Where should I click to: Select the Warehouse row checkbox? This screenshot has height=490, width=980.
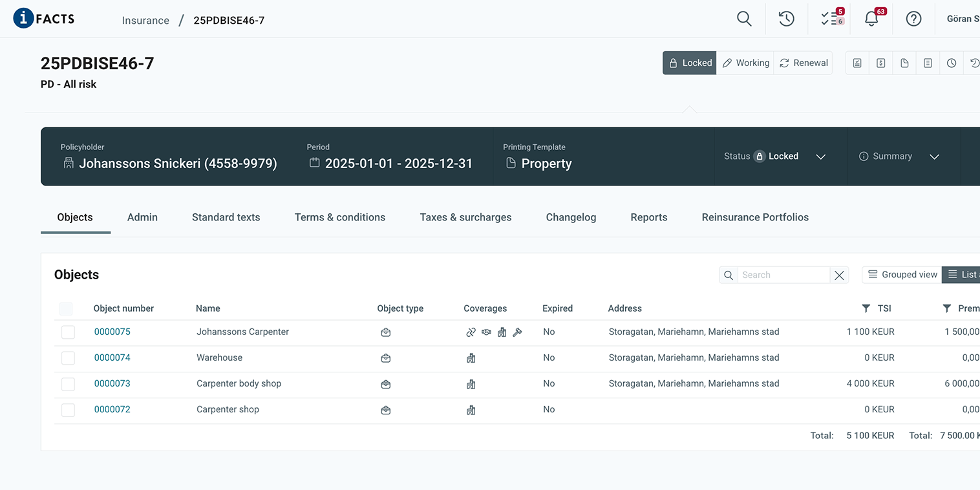[x=68, y=358]
